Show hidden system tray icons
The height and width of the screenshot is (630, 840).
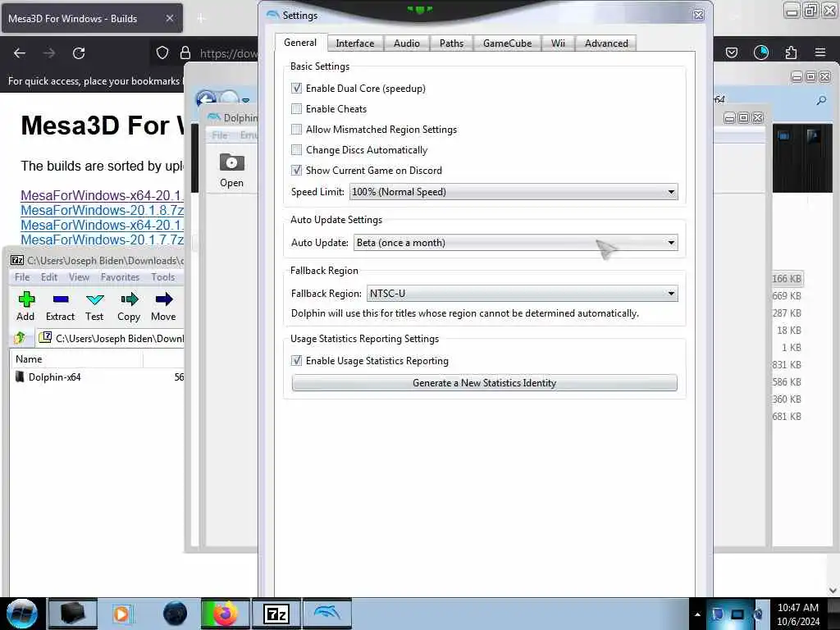tap(697, 614)
